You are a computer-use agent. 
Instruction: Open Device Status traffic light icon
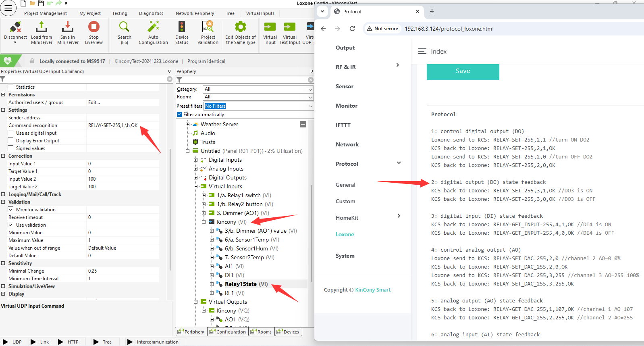point(182,27)
